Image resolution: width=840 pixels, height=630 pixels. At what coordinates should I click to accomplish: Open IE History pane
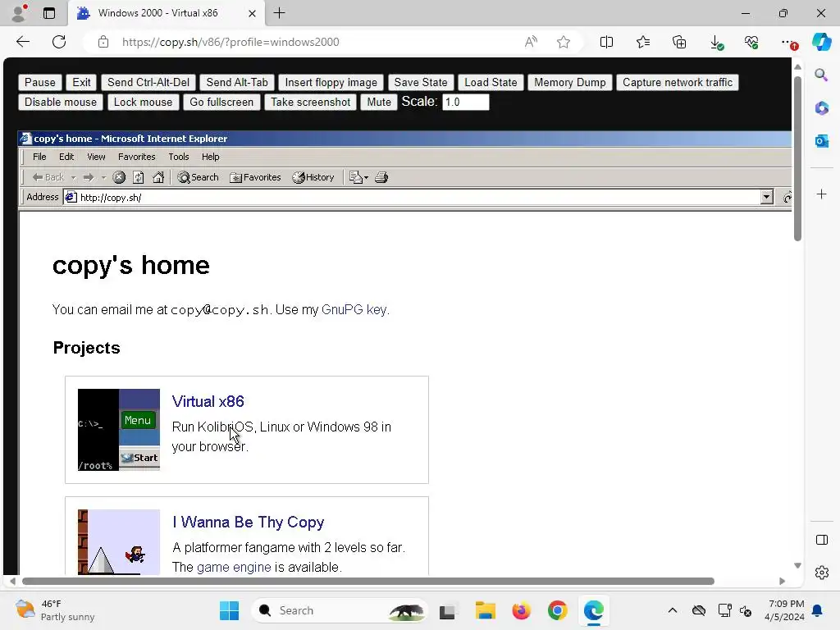point(313,177)
